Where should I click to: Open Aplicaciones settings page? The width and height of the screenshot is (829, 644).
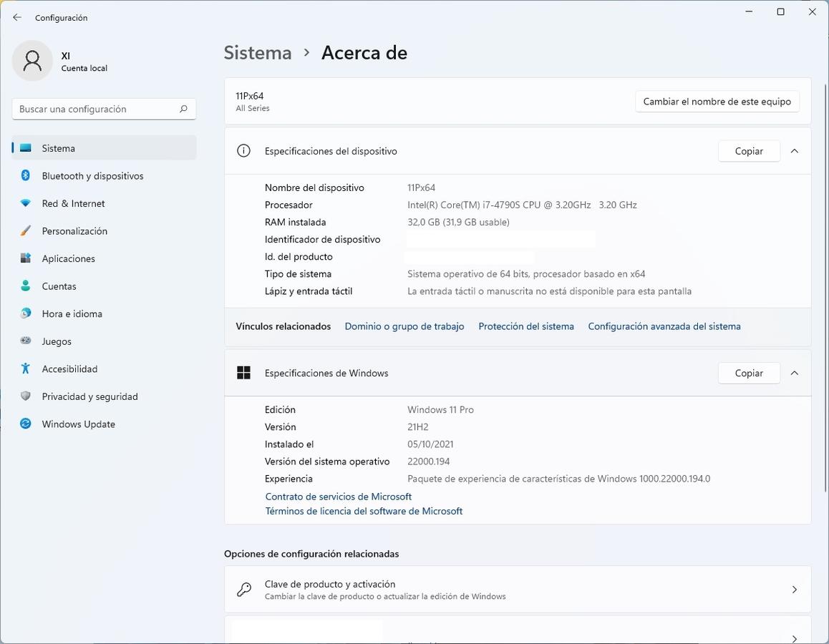pos(68,258)
